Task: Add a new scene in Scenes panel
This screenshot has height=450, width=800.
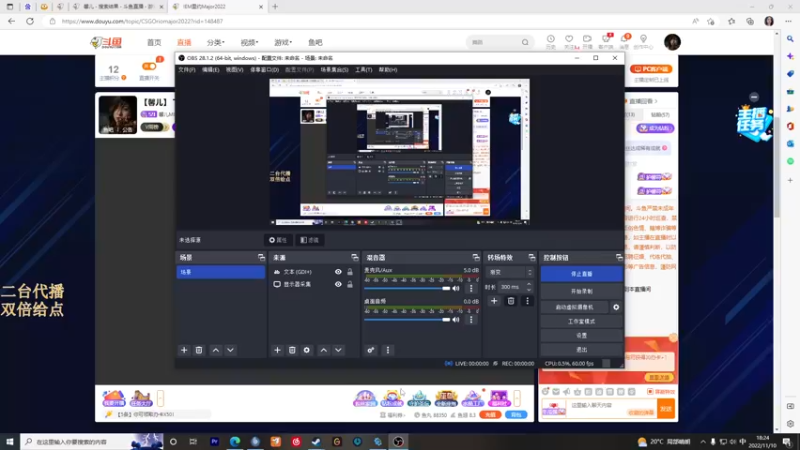Action: [x=184, y=350]
